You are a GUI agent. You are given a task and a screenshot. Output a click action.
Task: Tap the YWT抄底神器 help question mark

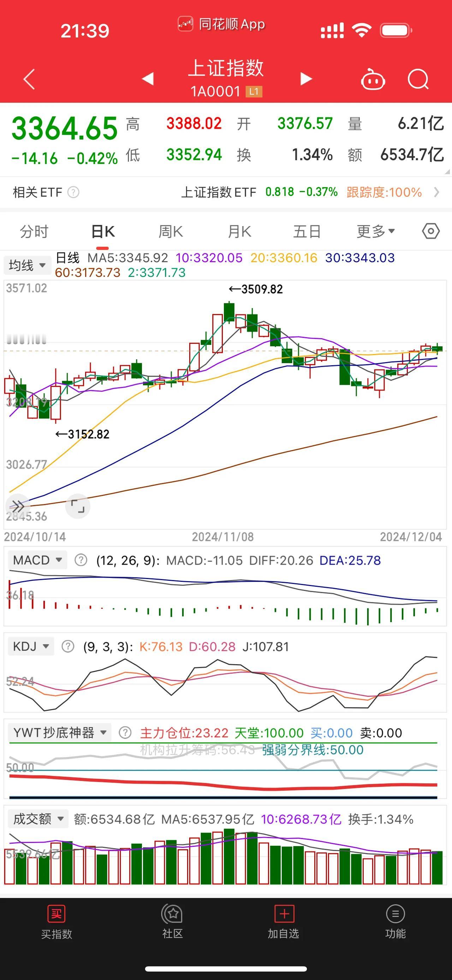[125, 733]
